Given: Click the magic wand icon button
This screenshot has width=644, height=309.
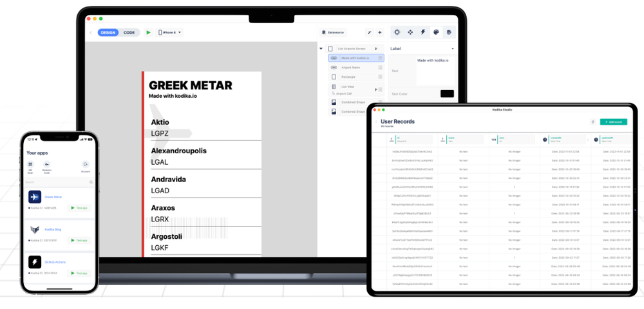Looking at the screenshot, I should pos(369,32).
